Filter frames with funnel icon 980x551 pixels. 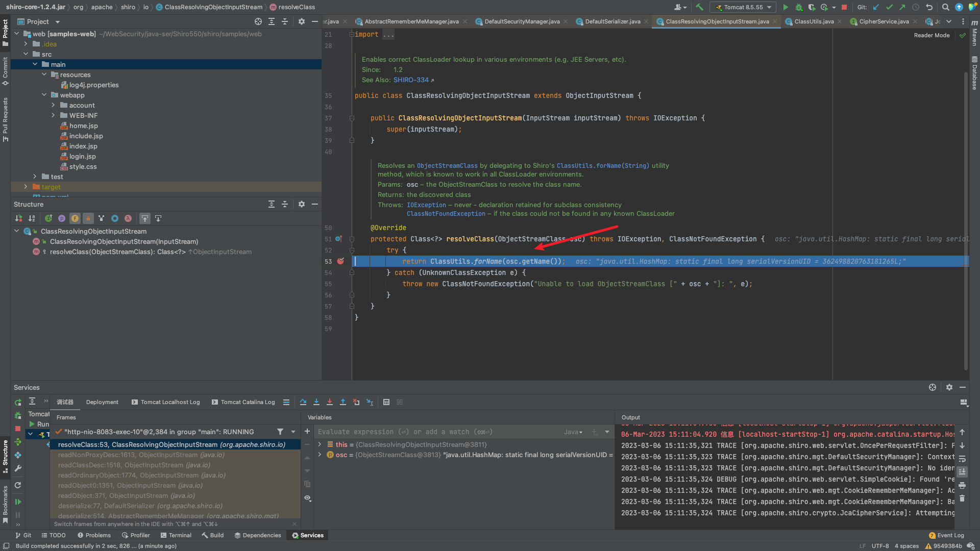280,432
